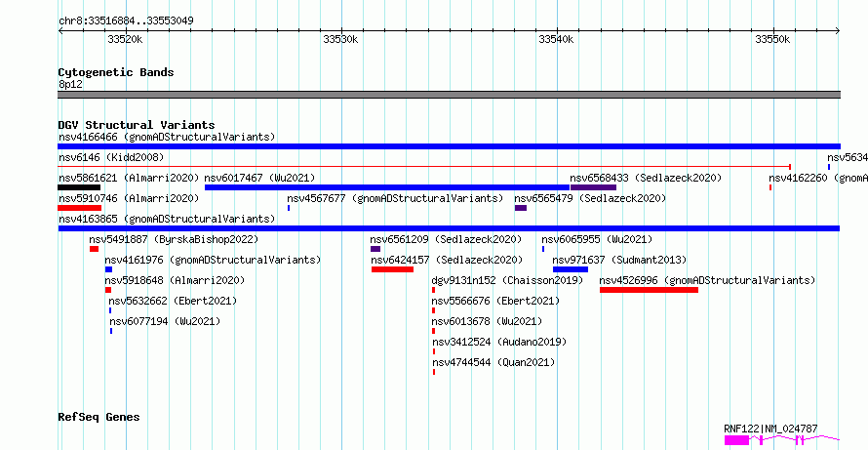Click the magenta RNF122 gene exon block

pyautogui.click(x=736, y=440)
